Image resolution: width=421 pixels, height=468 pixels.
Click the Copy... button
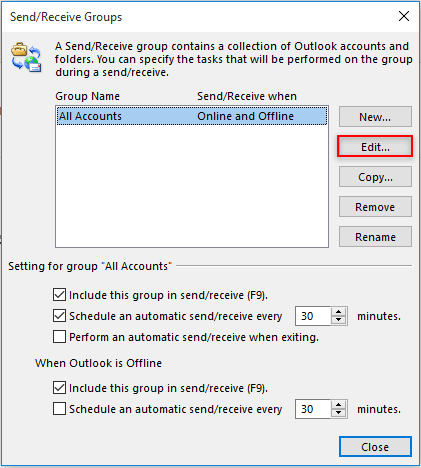(375, 177)
